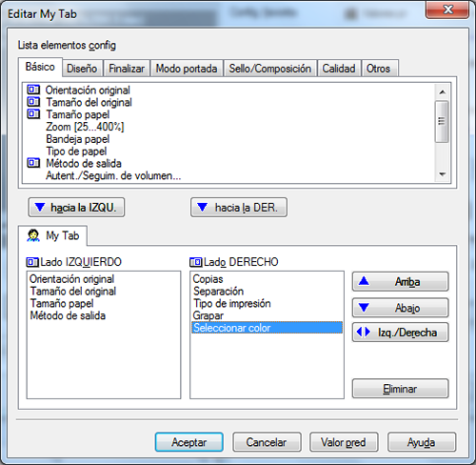Click the icon beside Método de salida in config list
The image size is (476, 465).
pyautogui.click(x=33, y=163)
